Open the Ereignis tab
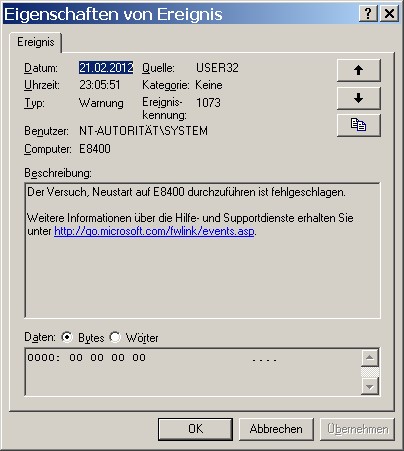 coord(36,42)
